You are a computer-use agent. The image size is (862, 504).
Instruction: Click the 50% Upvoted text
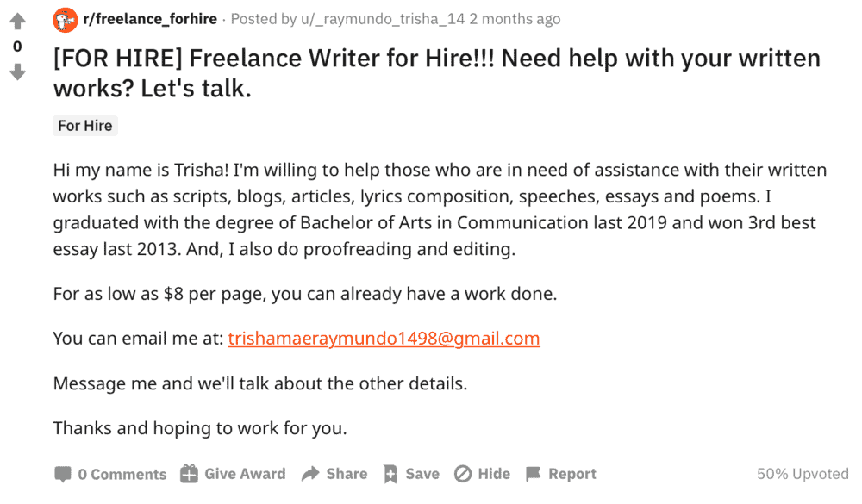pos(801,473)
